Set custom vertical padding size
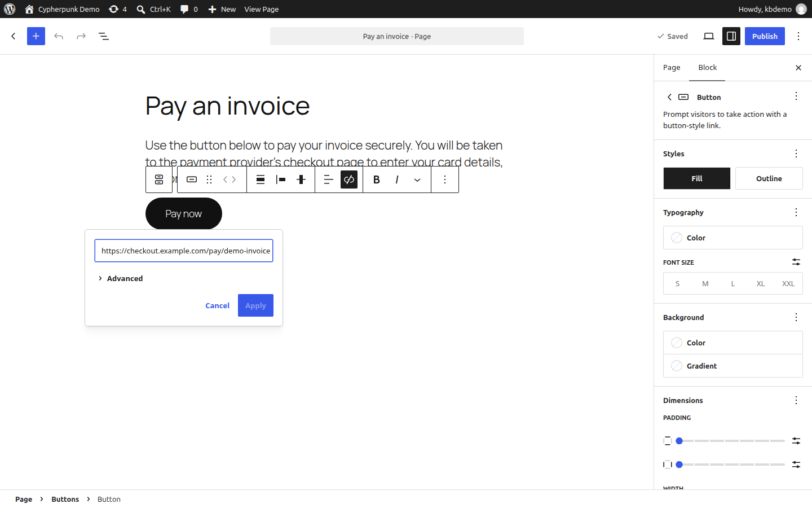The height and width of the screenshot is (508, 812). pos(796,441)
